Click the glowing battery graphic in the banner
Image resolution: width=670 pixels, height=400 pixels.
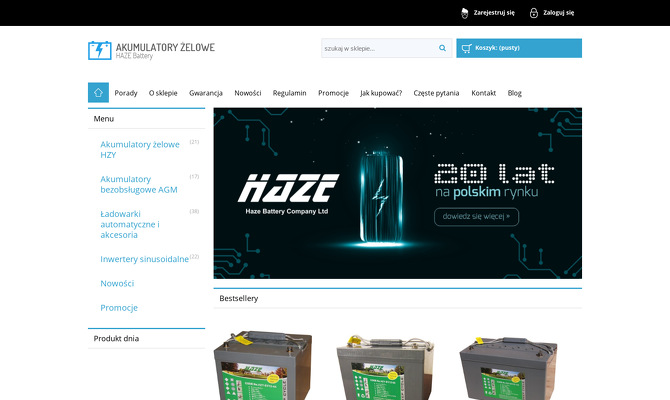381,199
